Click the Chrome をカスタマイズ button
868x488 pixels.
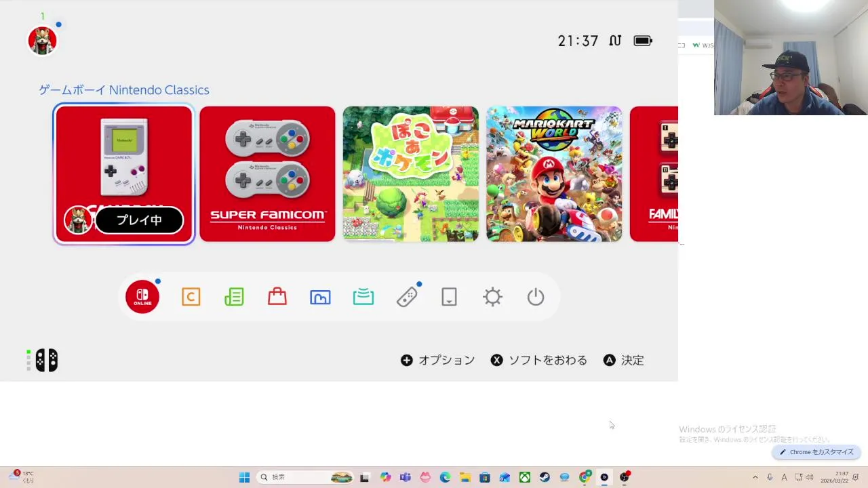[x=816, y=452]
